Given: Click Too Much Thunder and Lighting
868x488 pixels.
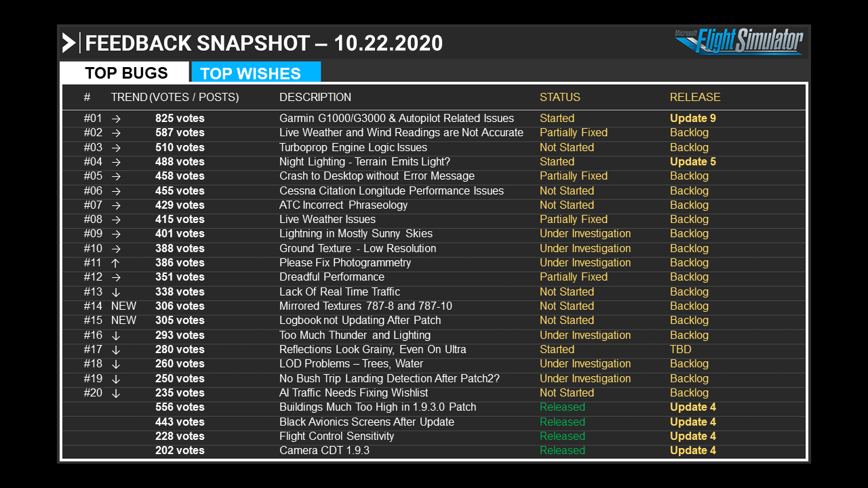Looking at the screenshot, I should tap(355, 335).
